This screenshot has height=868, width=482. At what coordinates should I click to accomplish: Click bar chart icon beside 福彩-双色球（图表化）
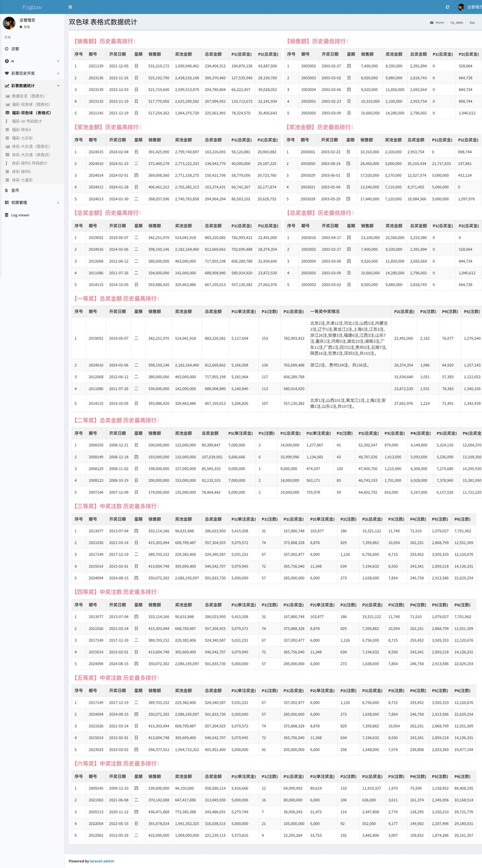7,104
